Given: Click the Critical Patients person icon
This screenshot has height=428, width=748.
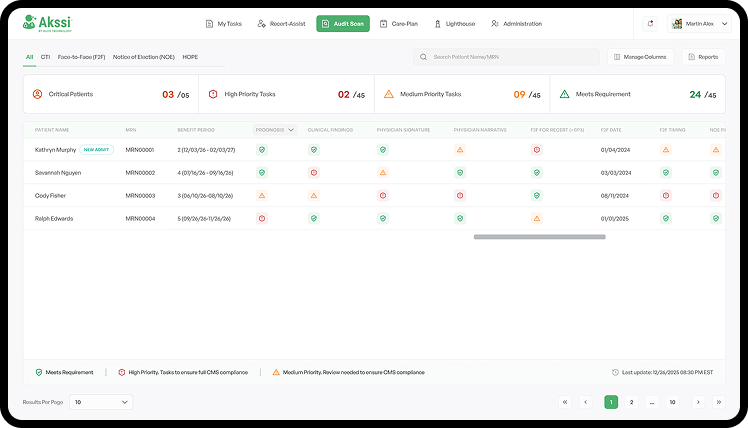Looking at the screenshot, I should click(37, 94).
